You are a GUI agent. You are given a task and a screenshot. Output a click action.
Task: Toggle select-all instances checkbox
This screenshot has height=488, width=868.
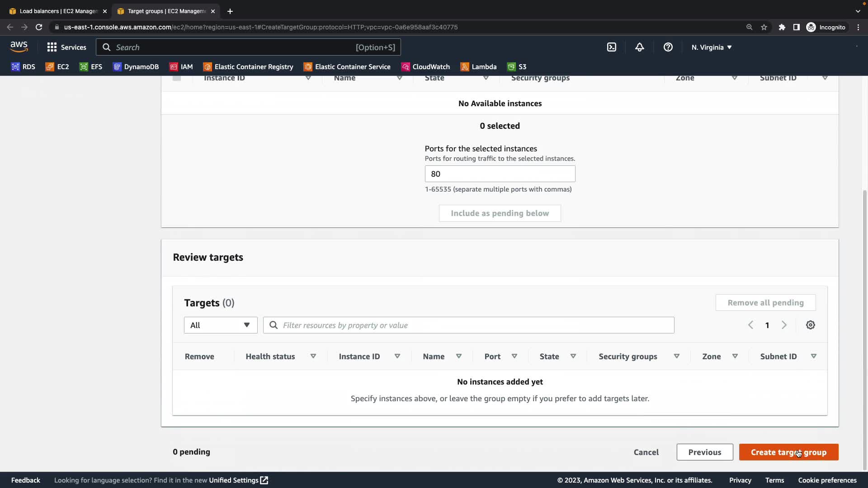pyautogui.click(x=177, y=78)
